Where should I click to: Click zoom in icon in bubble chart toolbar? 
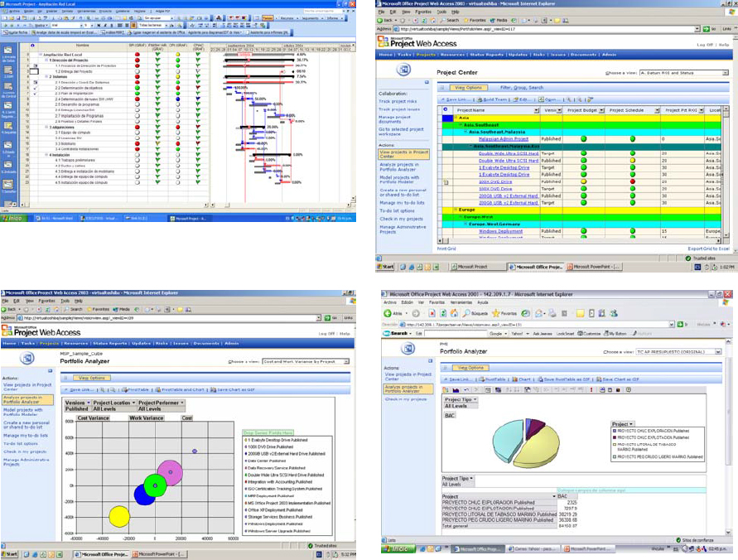[x=103, y=389]
